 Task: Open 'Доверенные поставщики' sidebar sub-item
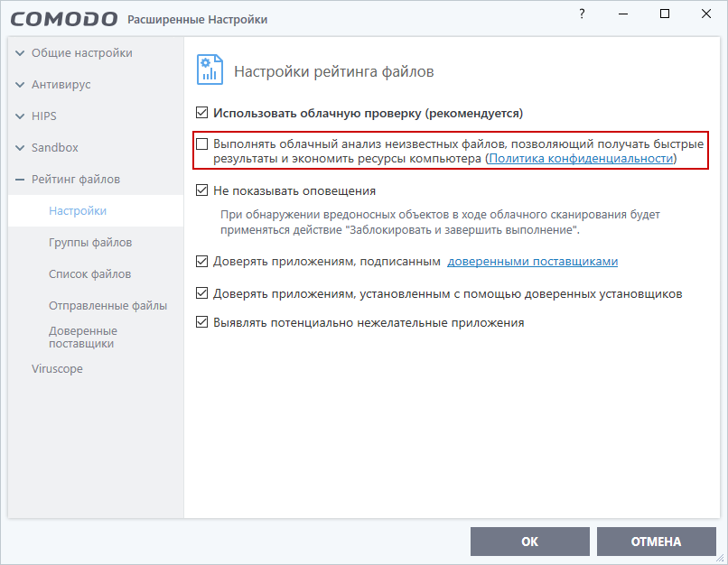click(82, 338)
